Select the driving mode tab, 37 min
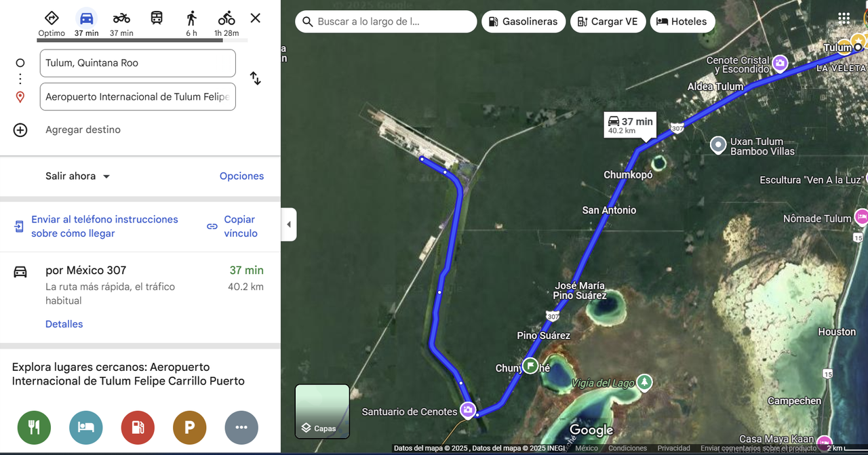 pyautogui.click(x=86, y=22)
